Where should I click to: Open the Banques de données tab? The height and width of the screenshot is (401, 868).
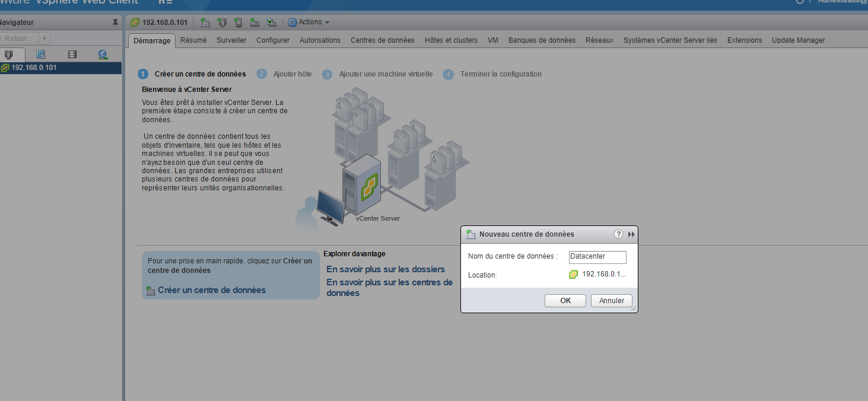(x=542, y=40)
